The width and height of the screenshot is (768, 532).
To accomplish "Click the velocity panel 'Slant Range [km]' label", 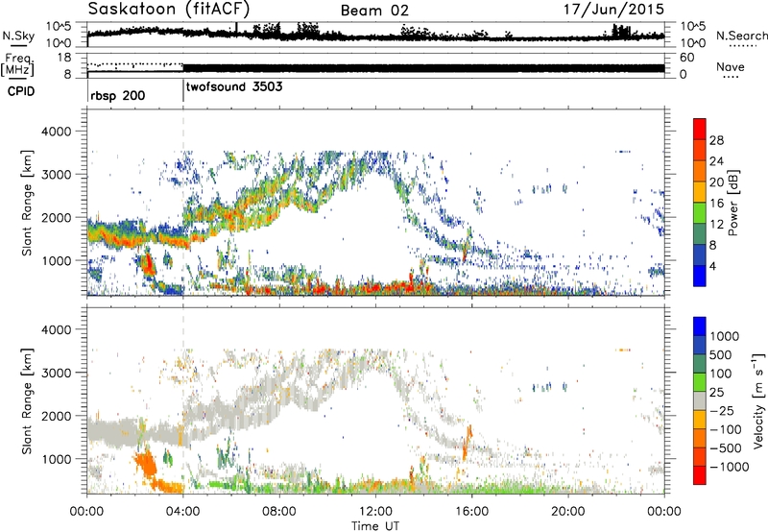I will [27, 400].
